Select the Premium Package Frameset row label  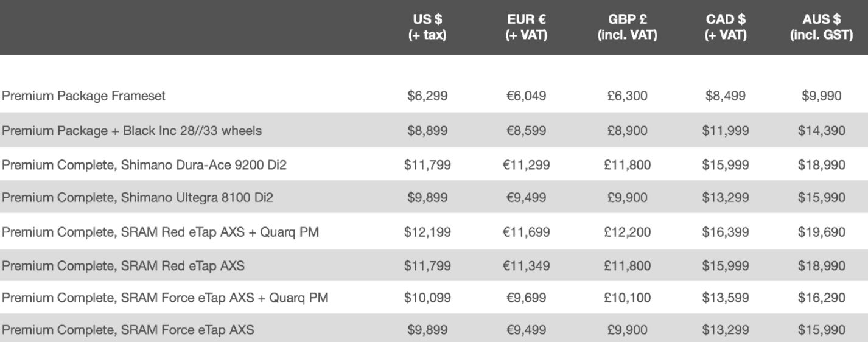click(84, 96)
